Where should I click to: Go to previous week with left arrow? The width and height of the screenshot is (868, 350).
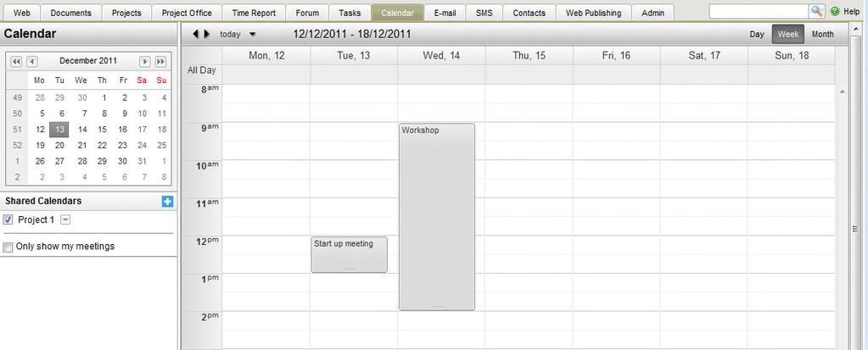tap(196, 34)
